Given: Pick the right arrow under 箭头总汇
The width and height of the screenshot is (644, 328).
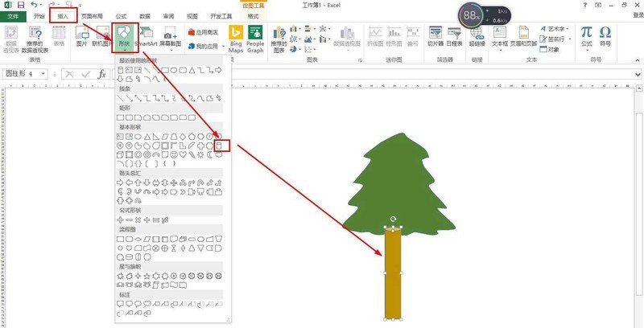Looking at the screenshot, I should (x=120, y=182).
